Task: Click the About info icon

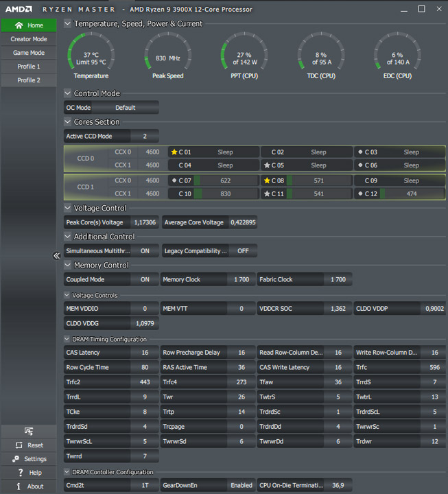Action: pos(19,486)
